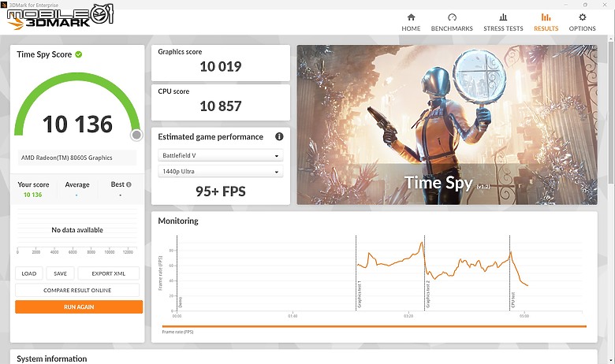Click the Graphics test 2 marker line
The width and height of the screenshot is (615, 364).
425,273
